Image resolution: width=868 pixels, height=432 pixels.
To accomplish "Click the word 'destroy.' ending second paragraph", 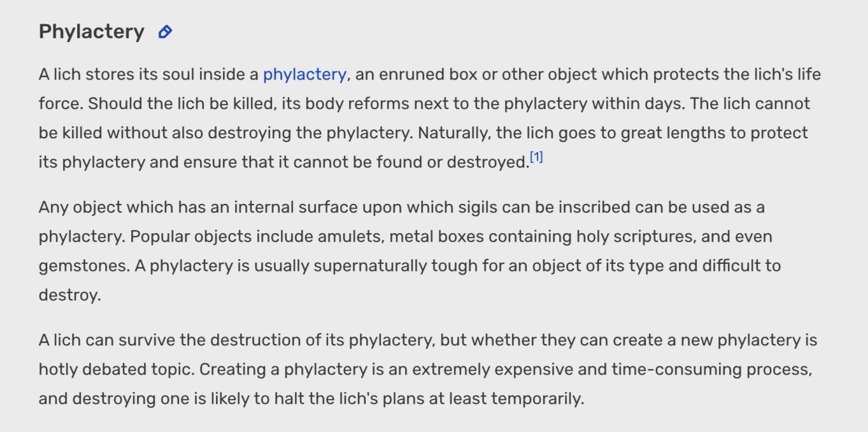I will 70,296.
